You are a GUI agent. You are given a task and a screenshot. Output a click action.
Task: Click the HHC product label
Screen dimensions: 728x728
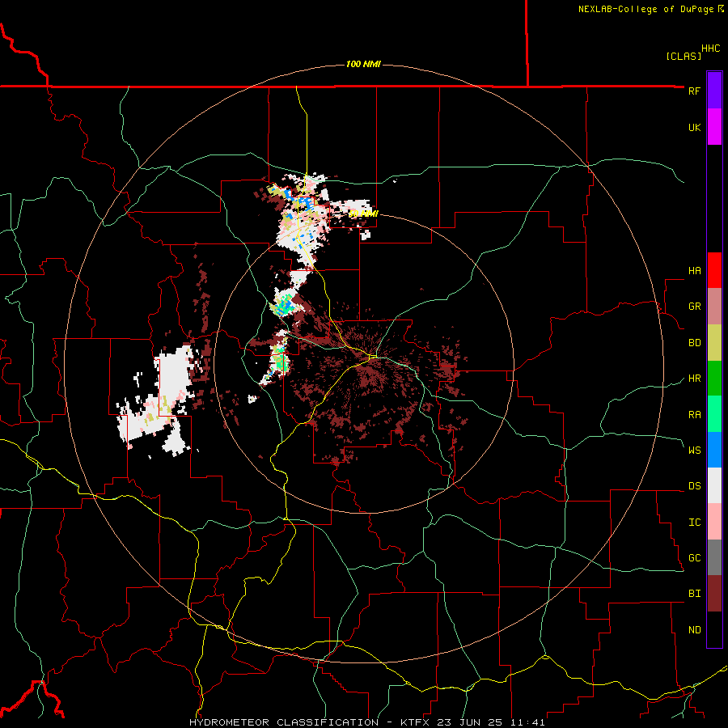711,49
